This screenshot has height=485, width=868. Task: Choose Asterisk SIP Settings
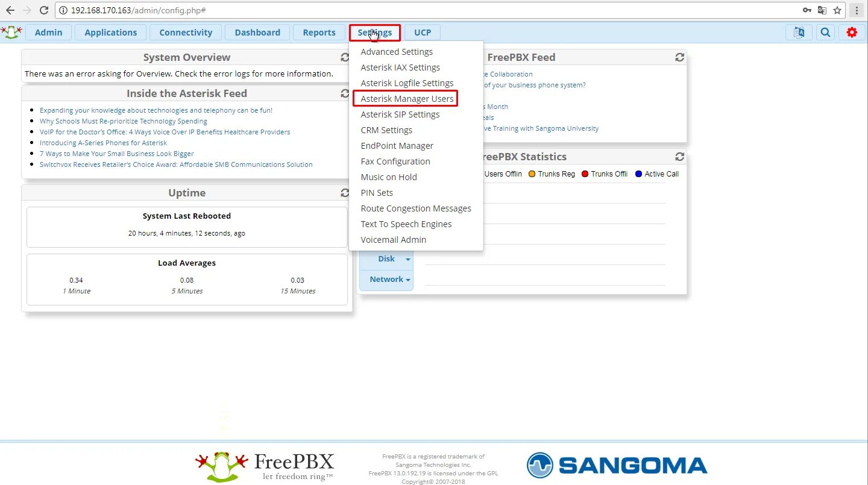[400, 114]
